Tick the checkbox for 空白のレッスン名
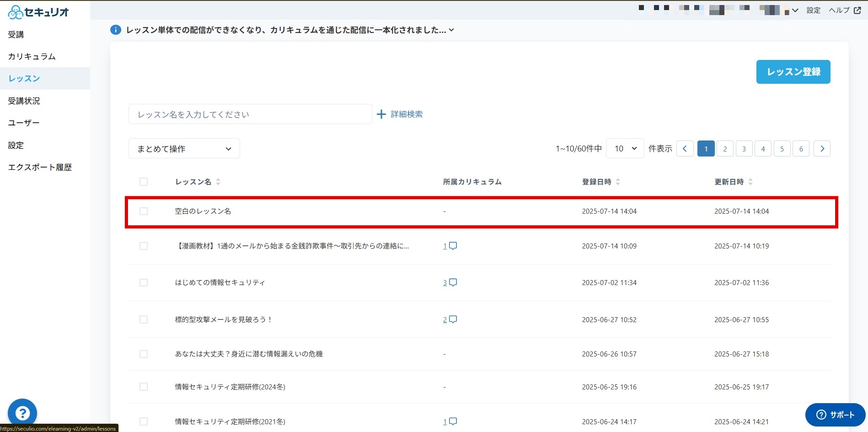This screenshot has height=432, width=868. [x=144, y=211]
